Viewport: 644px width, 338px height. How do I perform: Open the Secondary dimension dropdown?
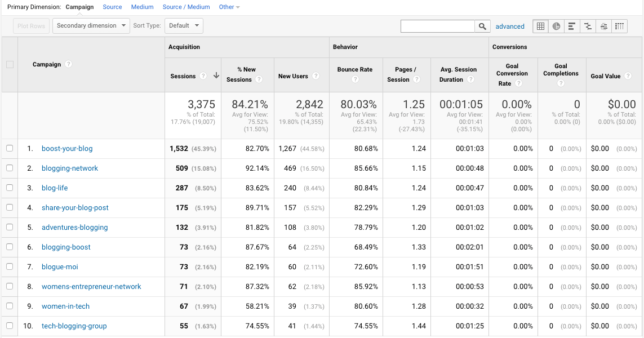click(x=91, y=25)
